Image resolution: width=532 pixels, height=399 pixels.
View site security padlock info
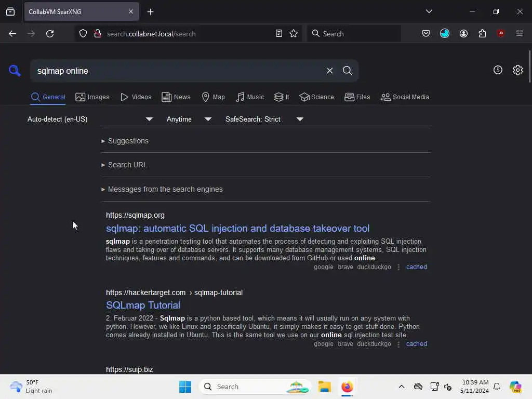click(x=98, y=34)
